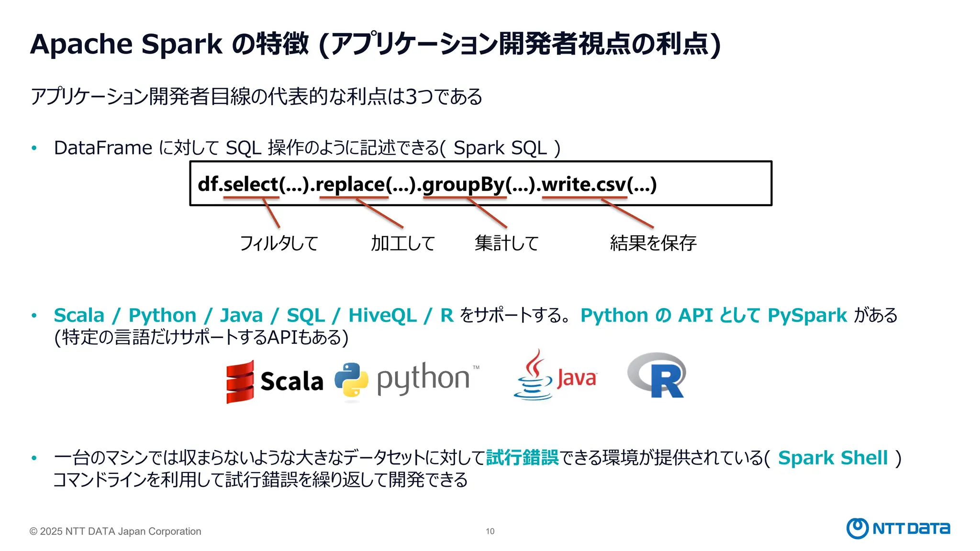Click '(特定の言語だけサポートするAPIもある)' text
This screenshot has width=980, height=551.
pos(201,338)
